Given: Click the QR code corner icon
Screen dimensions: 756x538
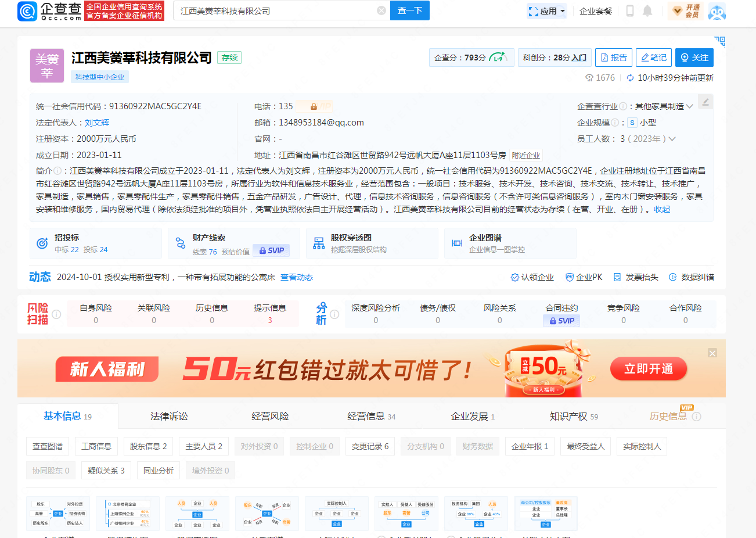Looking at the screenshot, I should 720,41.
